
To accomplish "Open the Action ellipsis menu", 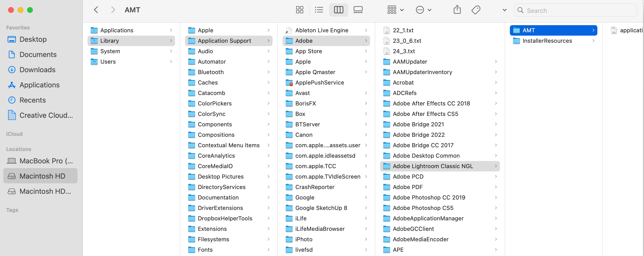I will [424, 10].
